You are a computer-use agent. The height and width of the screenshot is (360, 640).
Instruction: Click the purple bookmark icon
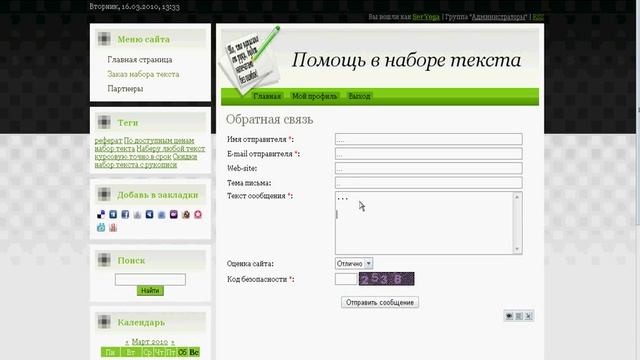pyautogui.click(x=174, y=214)
